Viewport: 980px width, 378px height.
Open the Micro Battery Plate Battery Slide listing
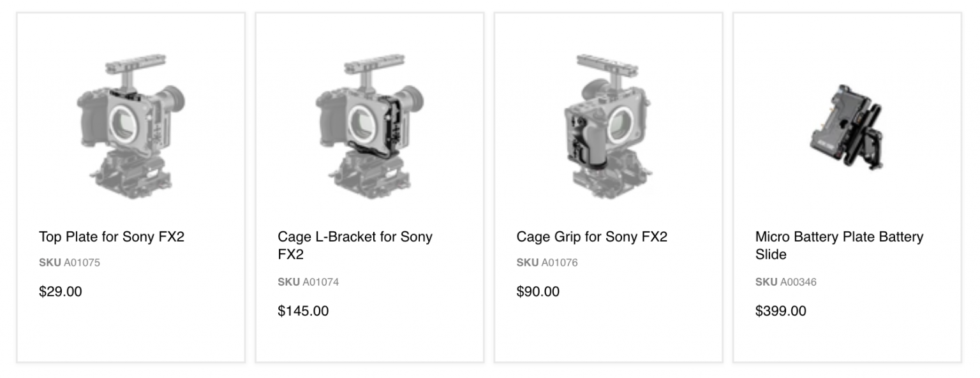click(839, 245)
